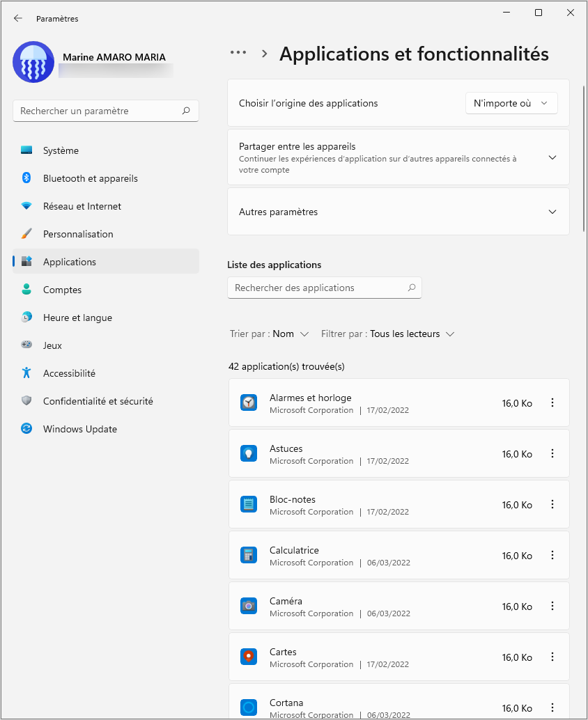This screenshot has height=720, width=588.
Task: Open Confidentialité et sécurité settings
Action: click(x=106, y=401)
